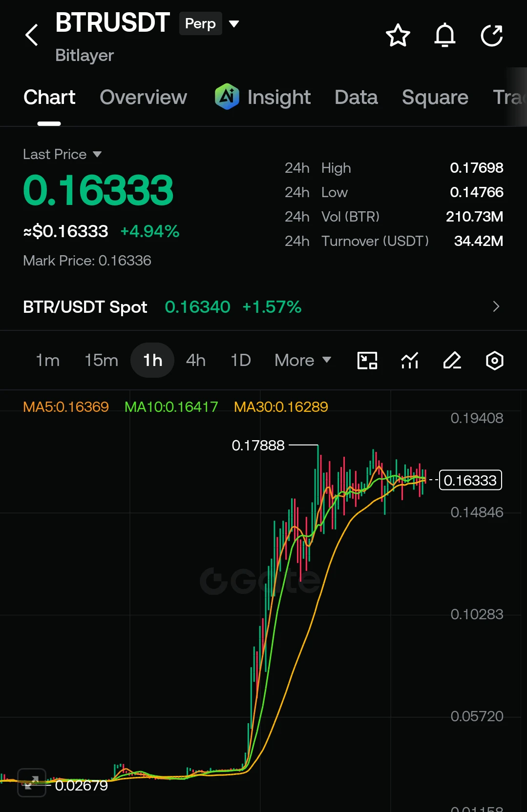Tap the large 0.16333 last price
The image size is (527, 812).
98,190
